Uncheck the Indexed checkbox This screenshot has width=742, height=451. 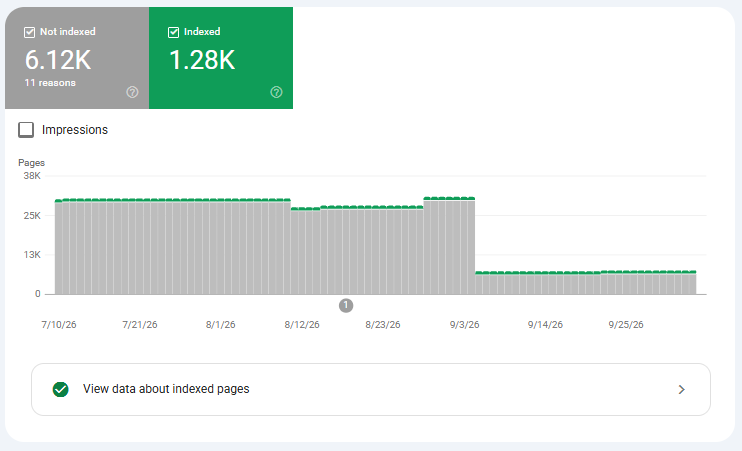pos(173,32)
